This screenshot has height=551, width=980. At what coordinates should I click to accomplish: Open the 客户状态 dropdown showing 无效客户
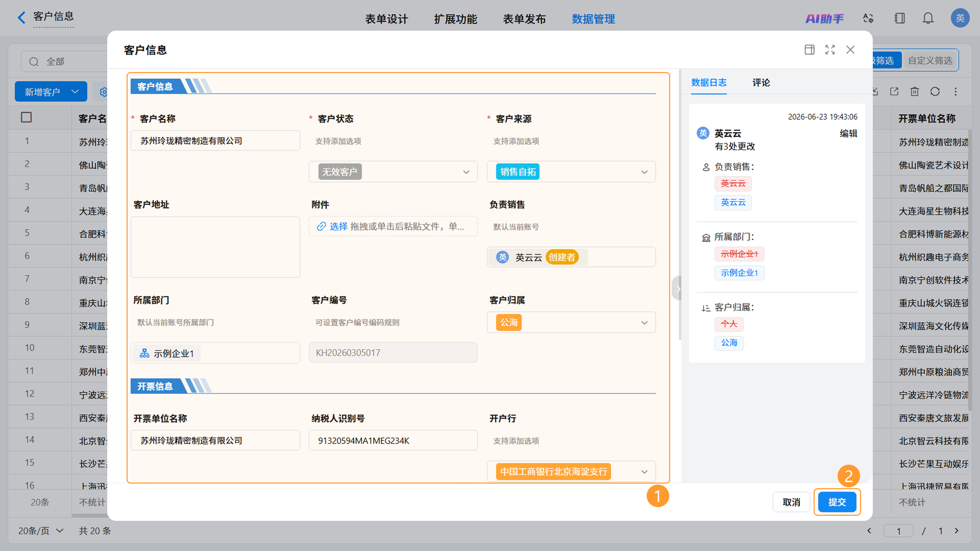point(393,172)
